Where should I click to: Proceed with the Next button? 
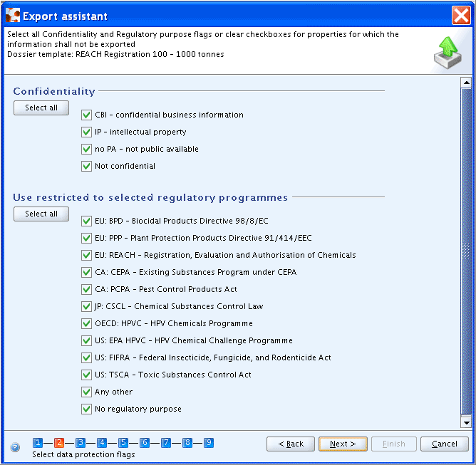tap(343, 444)
